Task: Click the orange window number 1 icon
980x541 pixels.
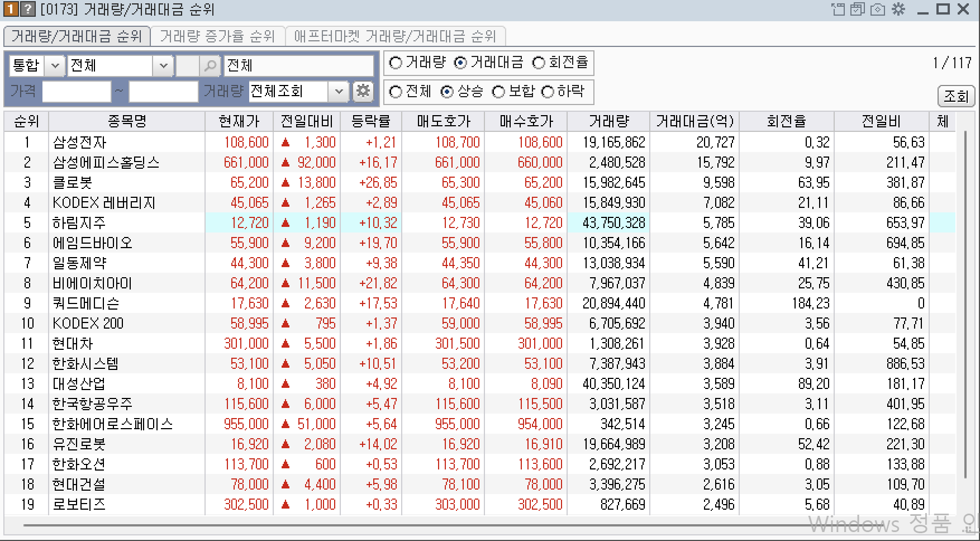Action: (x=11, y=10)
